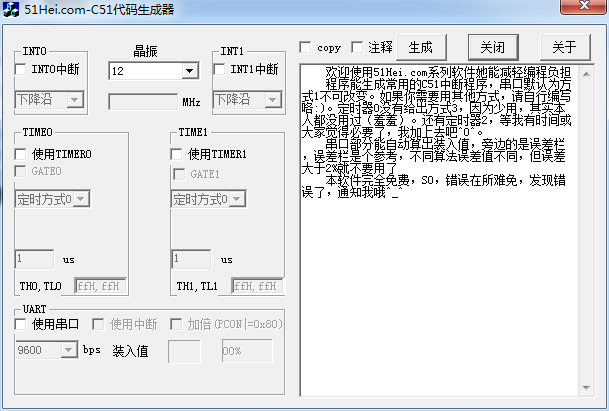The width and height of the screenshot is (609, 411).
Task: Click the 生成 generate button
Action: coord(421,47)
